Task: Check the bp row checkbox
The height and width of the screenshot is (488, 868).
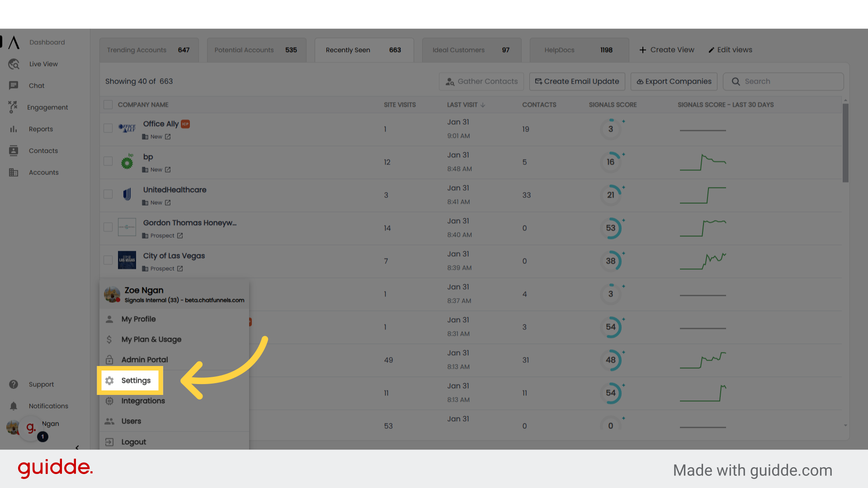Action: [x=108, y=161]
